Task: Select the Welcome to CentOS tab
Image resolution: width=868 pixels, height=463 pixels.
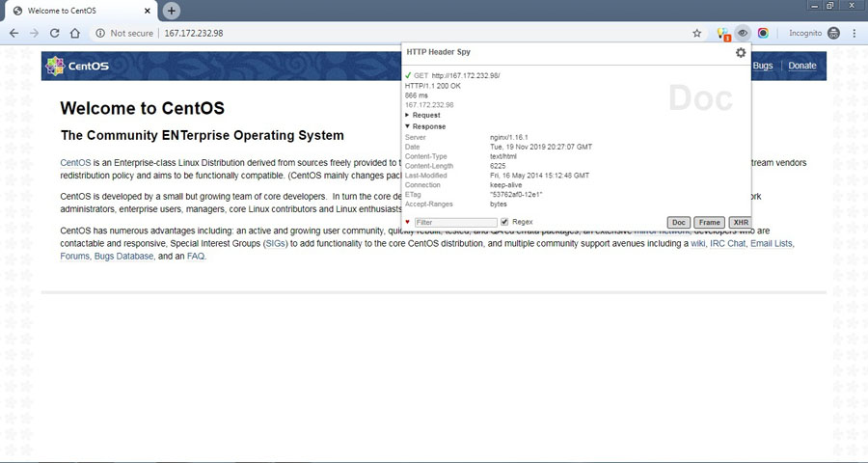Action: (x=81, y=11)
